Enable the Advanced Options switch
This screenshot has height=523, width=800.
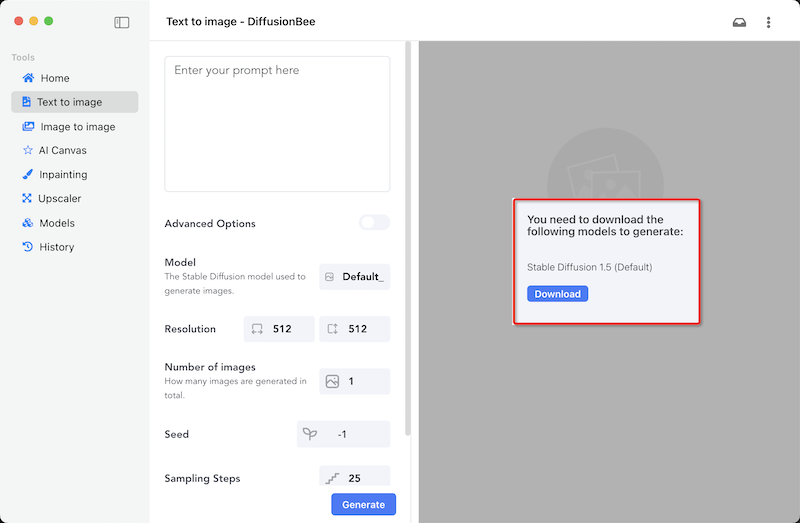pyautogui.click(x=374, y=222)
